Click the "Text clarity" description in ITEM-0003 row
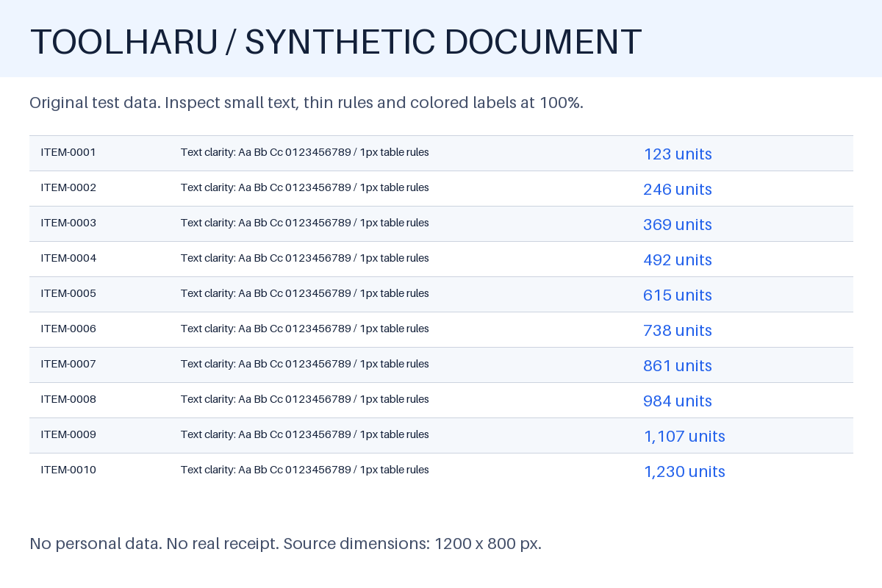Screen dimensions: 882x588 tap(305, 223)
